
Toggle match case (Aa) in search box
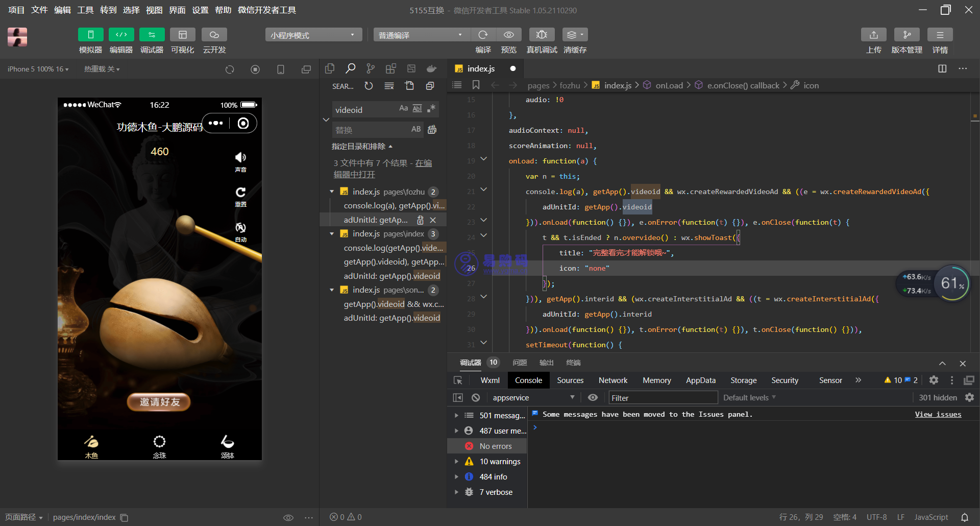click(403, 108)
